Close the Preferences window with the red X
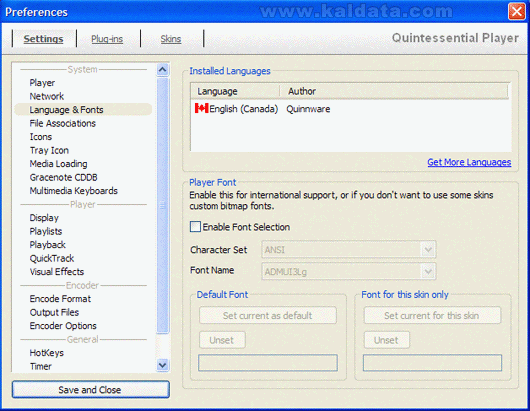The width and height of the screenshot is (530, 411). click(517, 11)
